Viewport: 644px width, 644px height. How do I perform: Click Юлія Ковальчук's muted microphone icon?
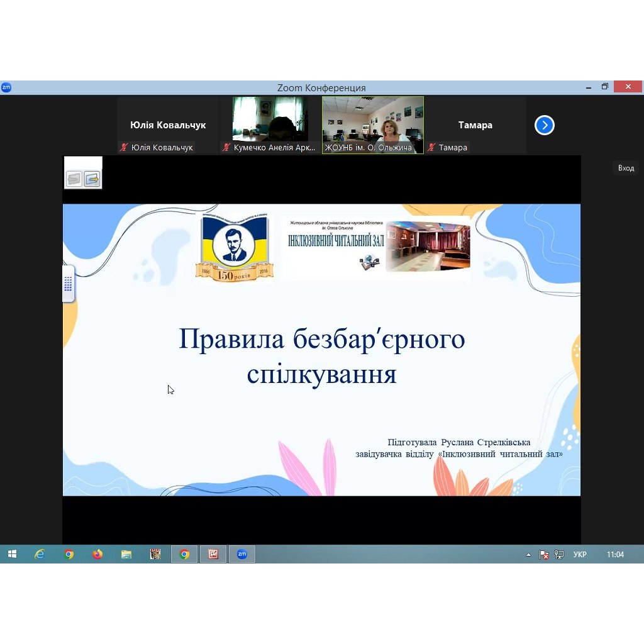[125, 148]
